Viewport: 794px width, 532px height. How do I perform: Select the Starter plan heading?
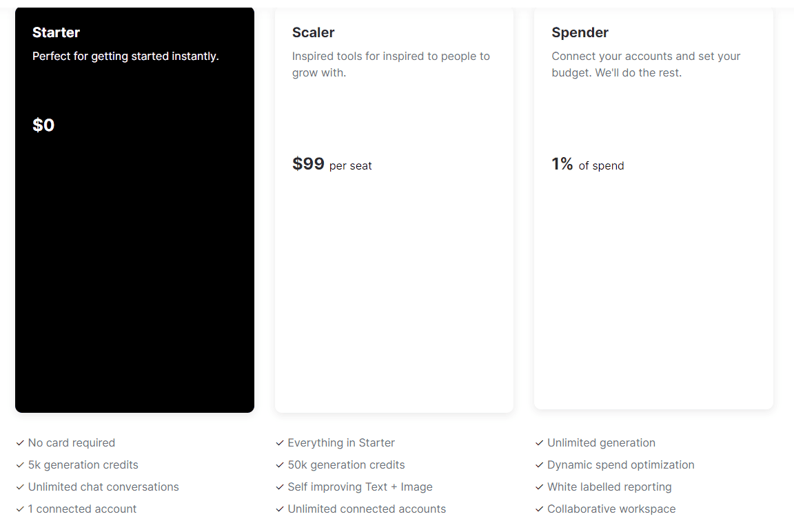[56, 32]
